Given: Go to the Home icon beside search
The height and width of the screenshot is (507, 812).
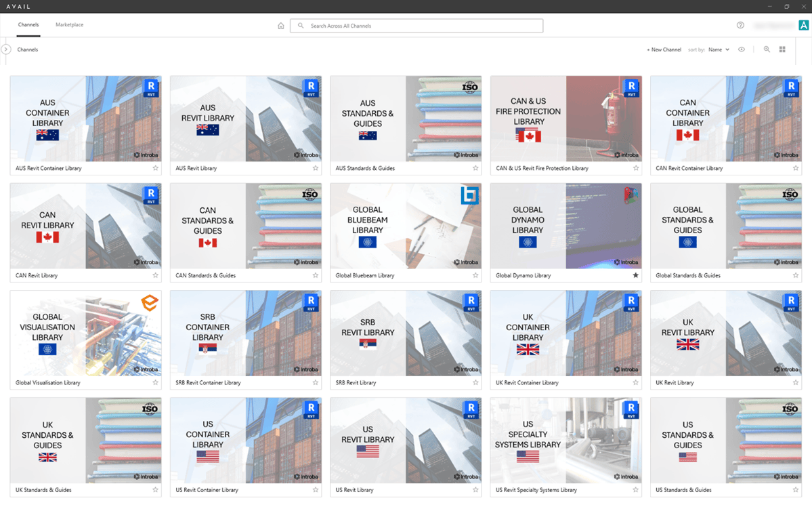Looking at the screenshot, I should point(280,26).
